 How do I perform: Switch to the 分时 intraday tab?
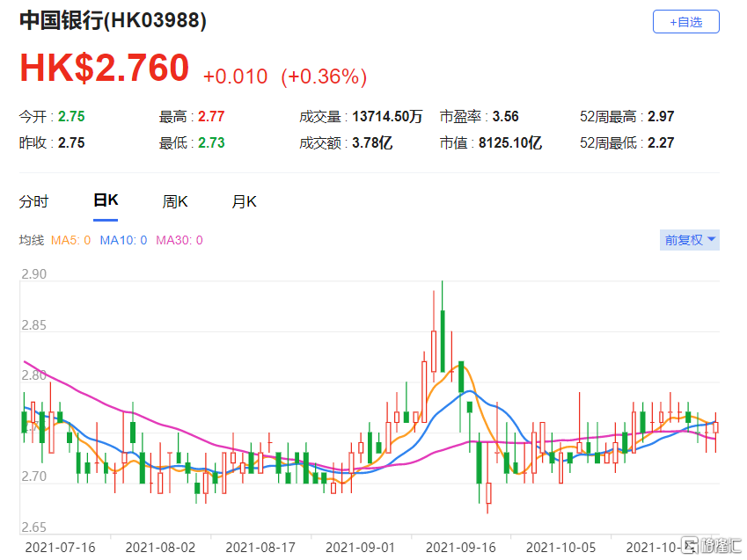[x=33, y=202]
